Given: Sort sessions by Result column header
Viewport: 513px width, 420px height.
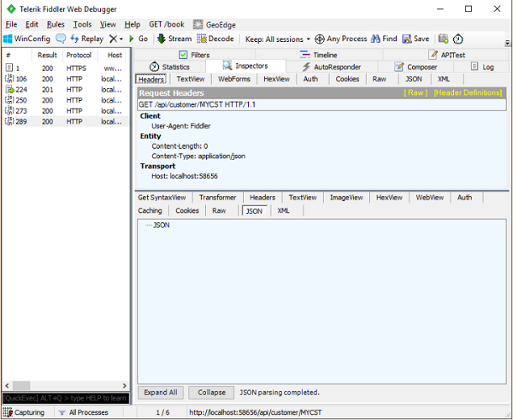Looking at the screenshot, I should [x=47, y=55].
